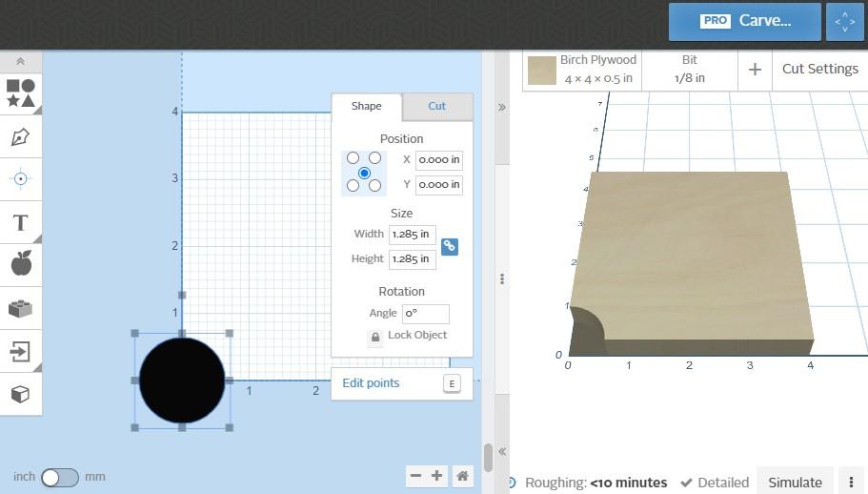Image resolution: width=868 pixels, height=494 pixels.
Task: Click the zoom out minus button
Action: point(415,475)
